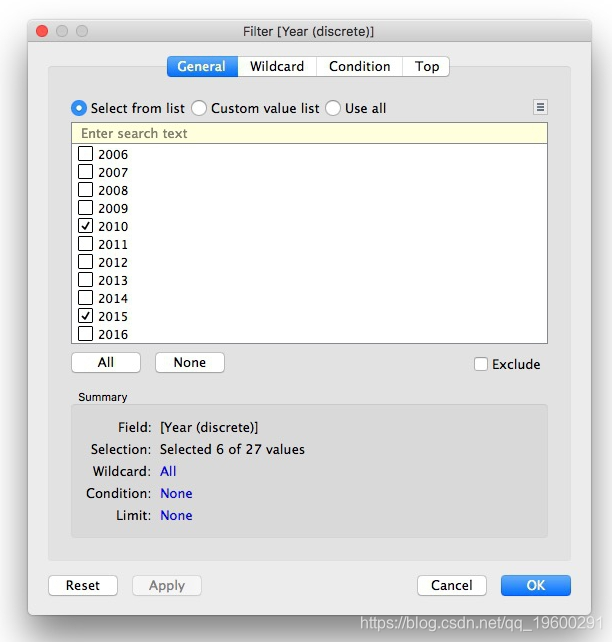Click the Reset button
This screenshot has width=612, height=642.
[x=83, y=585]
